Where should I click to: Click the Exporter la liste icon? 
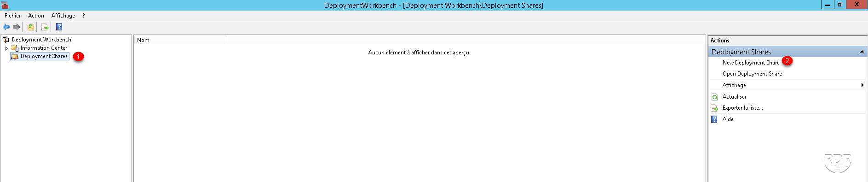pos(714,108)
